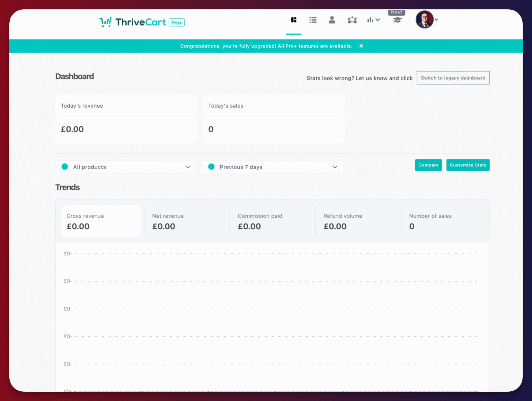The image size is (532, 401).
Task: View the customers person icon
Action: [x=332, y=20]
